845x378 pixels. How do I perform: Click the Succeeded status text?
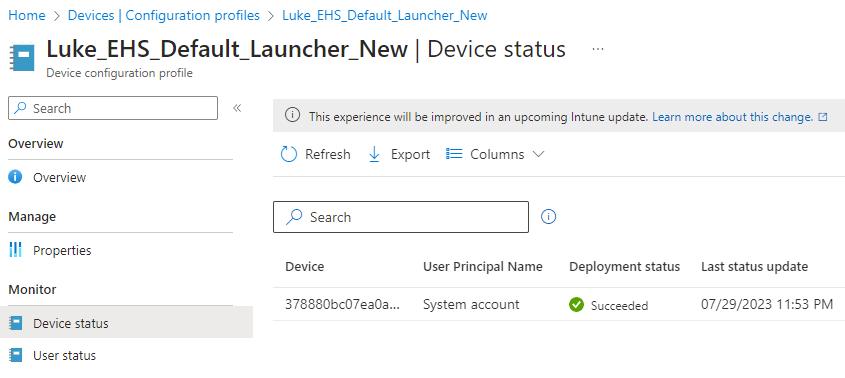click(x=619, y=306)
